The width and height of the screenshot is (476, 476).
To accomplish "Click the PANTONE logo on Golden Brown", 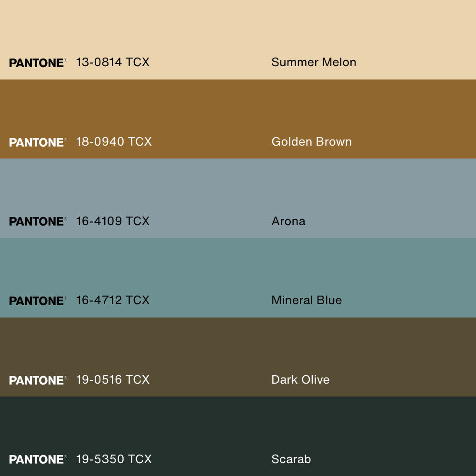I will click(x=38, y=142).
